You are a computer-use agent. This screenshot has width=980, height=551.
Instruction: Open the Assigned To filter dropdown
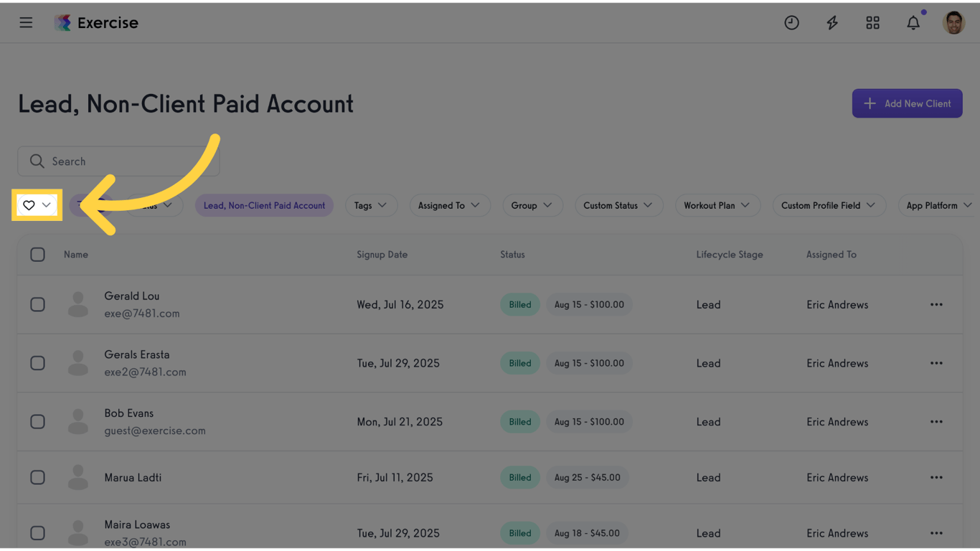coord(449,205)
